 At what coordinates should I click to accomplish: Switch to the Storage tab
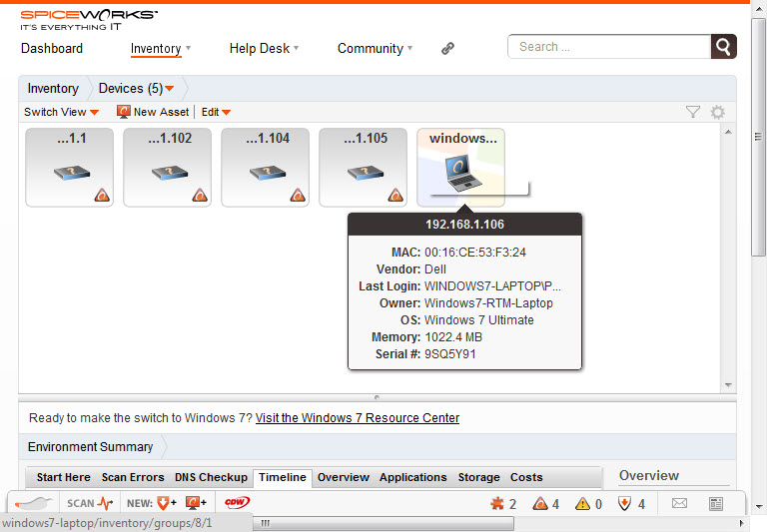(479, 477)
